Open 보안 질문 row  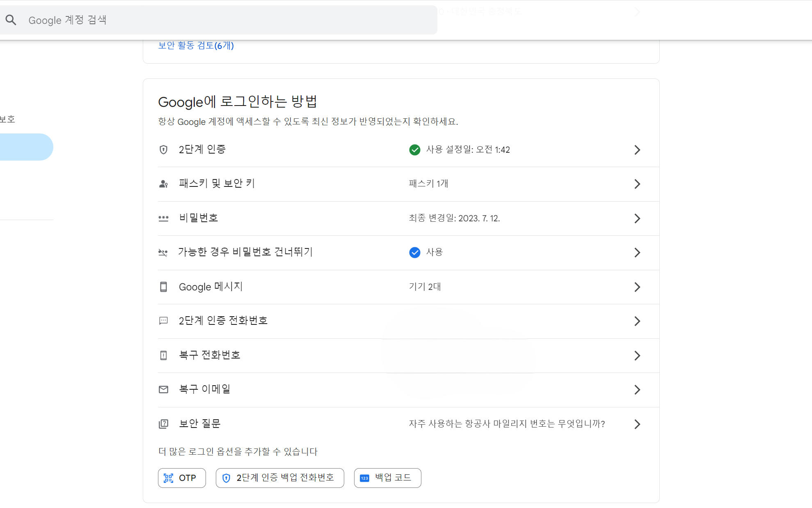coord(408,424)
